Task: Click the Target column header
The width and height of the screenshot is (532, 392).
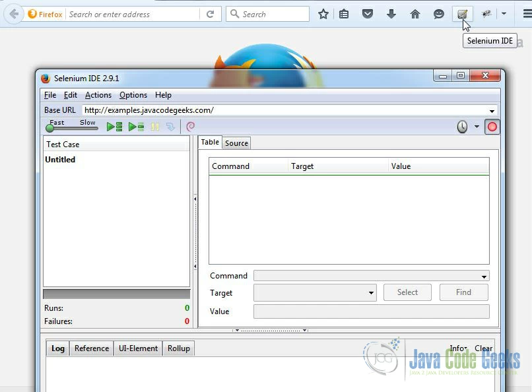Action: (338, 166)
